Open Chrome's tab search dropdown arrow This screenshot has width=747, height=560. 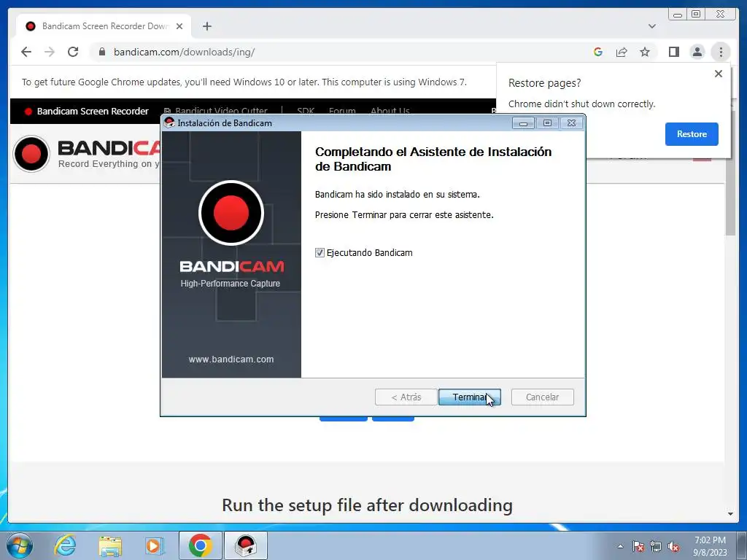coord(651,26)
